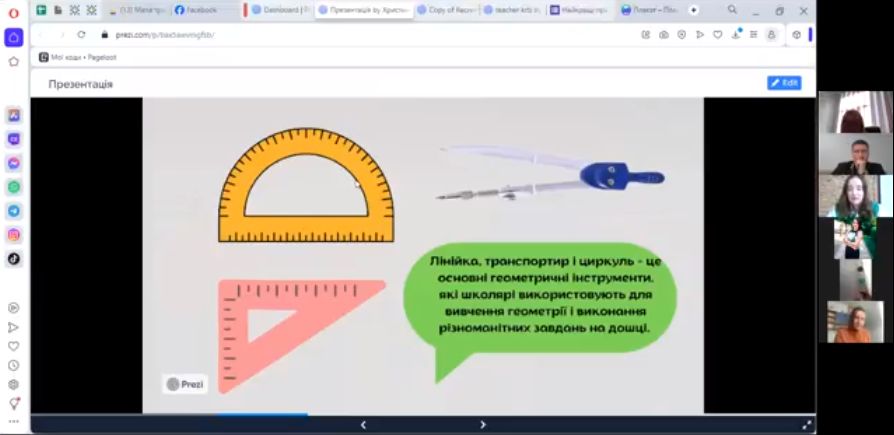
Task: Click the Edit button
Action: [784, 83]
